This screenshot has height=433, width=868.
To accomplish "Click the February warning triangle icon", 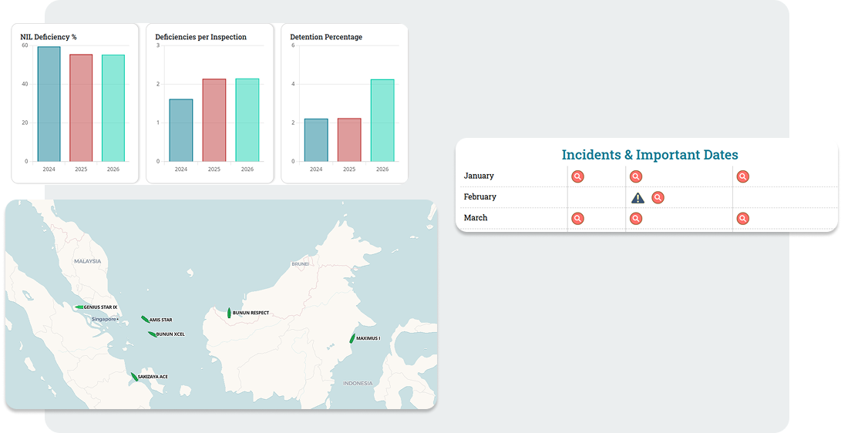I will tap(638, 198).
